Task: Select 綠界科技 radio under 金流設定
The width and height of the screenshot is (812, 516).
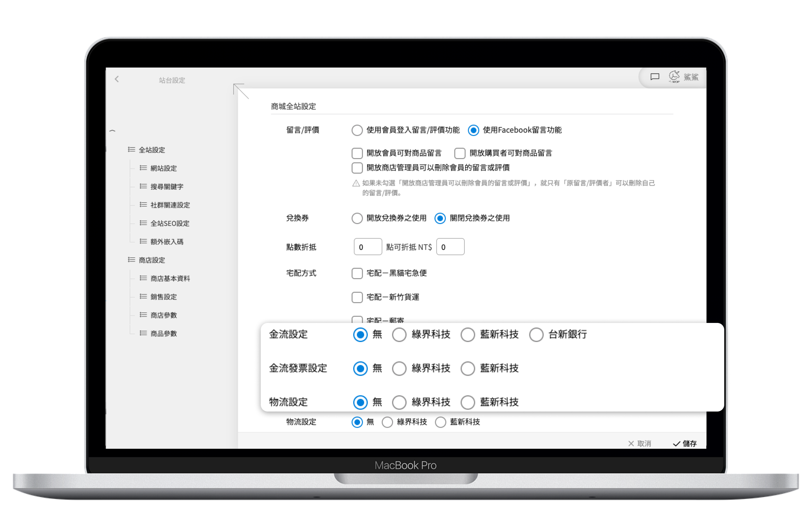Action: pos(399,335)
